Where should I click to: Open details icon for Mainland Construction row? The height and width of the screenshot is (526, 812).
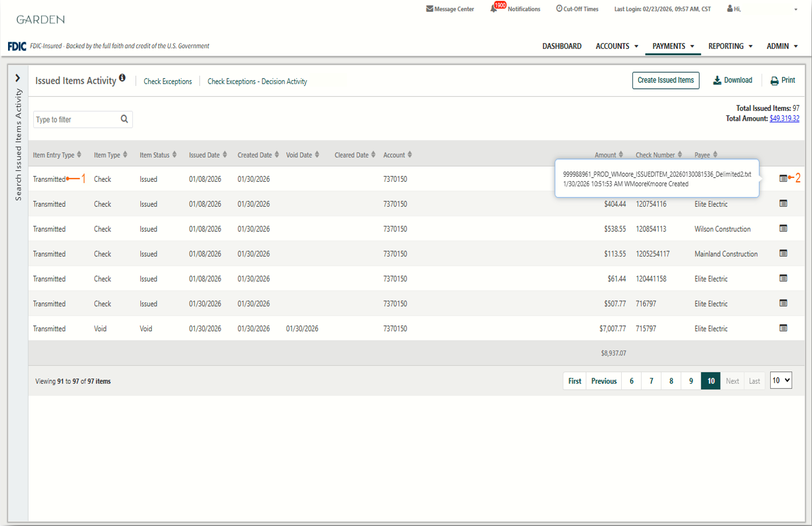click(x=783, y=253)
